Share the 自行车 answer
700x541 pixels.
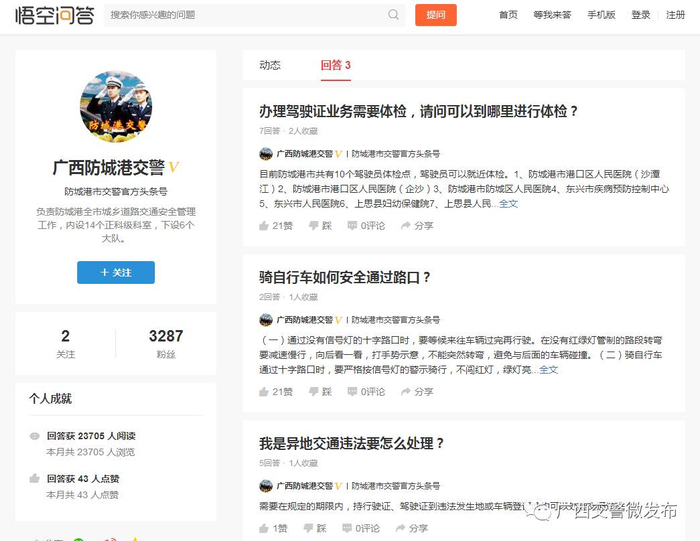[417, 392]
